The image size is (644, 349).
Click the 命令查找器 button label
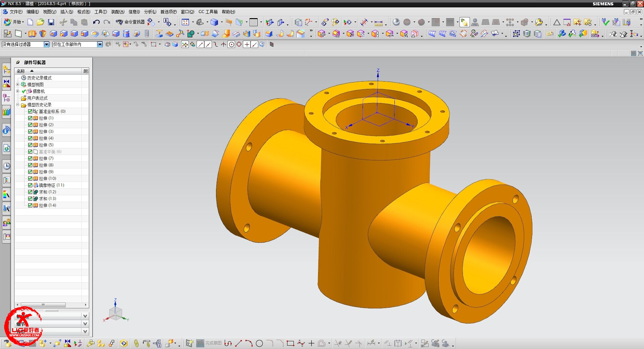click(135, 22)
